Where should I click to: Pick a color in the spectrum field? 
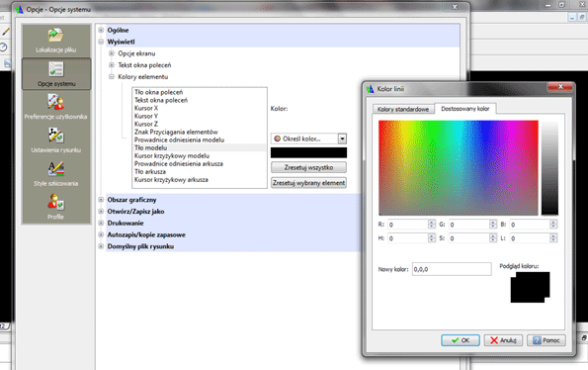pos(459,168)
